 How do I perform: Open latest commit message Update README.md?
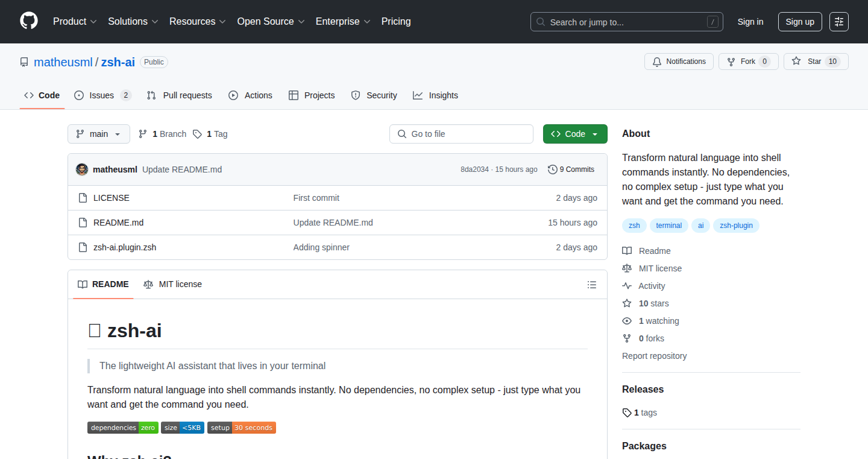pos(182,169)
